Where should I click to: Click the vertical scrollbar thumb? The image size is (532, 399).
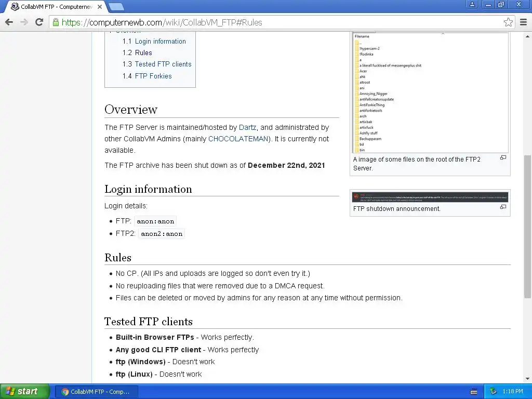(528, 227)
